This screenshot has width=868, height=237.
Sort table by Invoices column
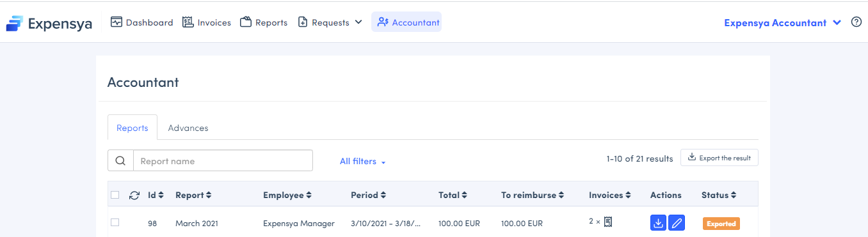pyautogui.click(x=610, y=195)
